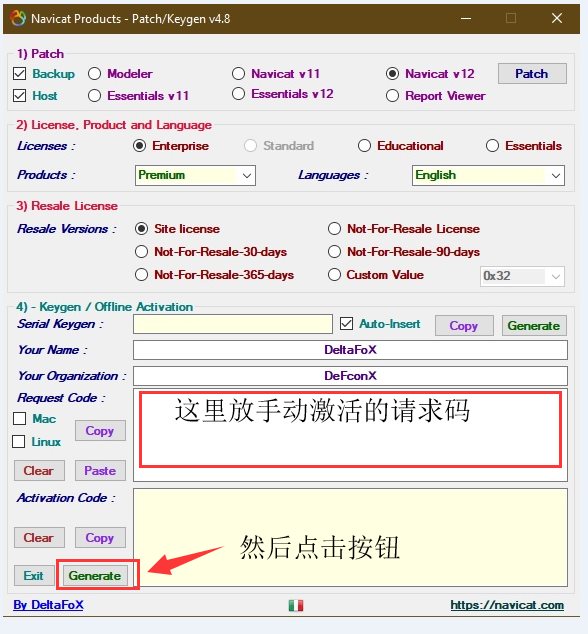Open the https://navicat.com link
This screenshot has width=588, height=634.
(x=507, y=605)
